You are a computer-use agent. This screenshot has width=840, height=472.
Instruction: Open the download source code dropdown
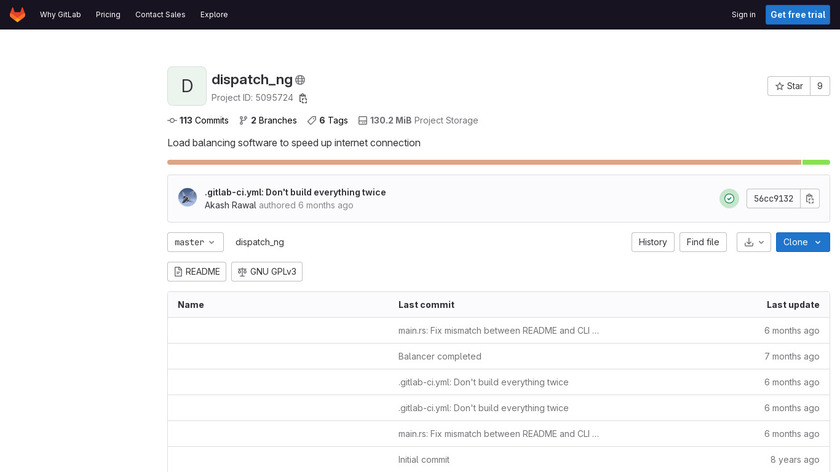pyautogui.click(x=754, y=242)
